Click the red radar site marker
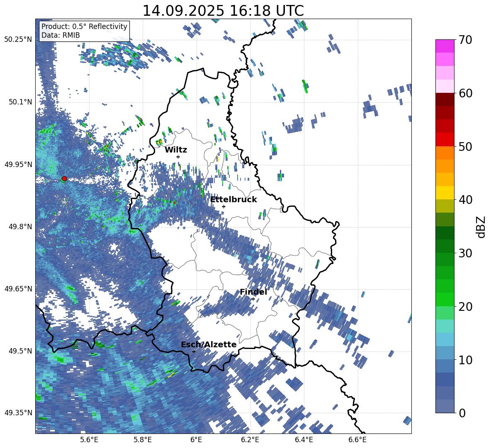 (64, 179)
